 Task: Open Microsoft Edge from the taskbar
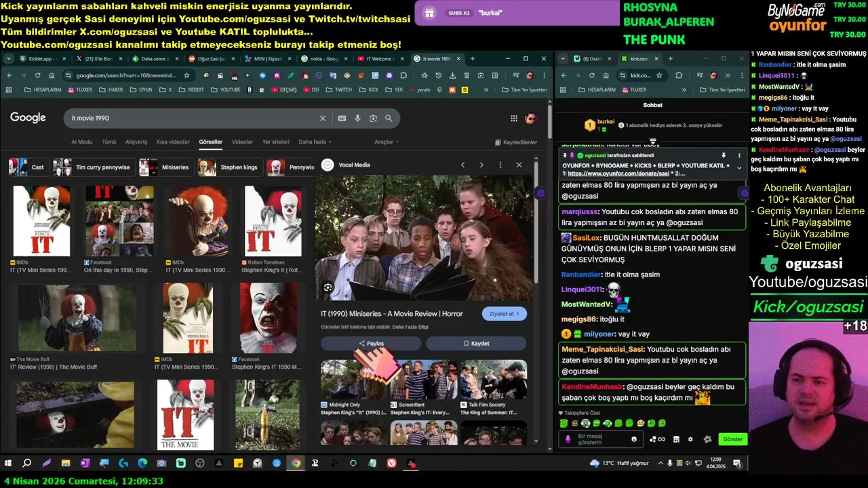142,463
